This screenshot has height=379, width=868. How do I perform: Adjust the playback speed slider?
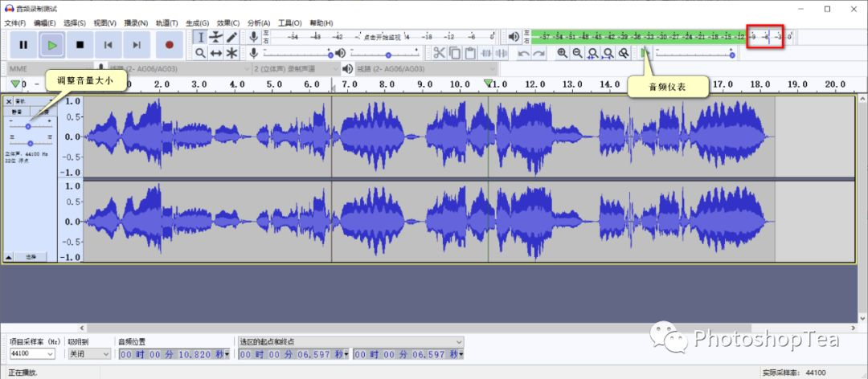[695, 53]
